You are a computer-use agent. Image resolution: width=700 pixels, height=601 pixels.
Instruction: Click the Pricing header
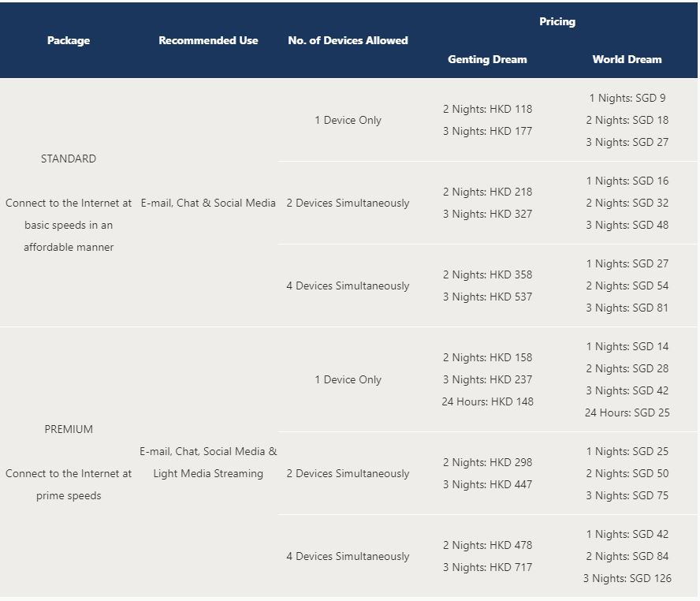click(x=557, y=21)
